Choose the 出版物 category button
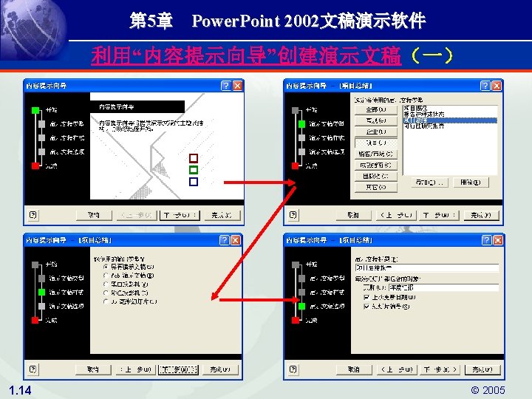 pyautogui.click(x=376, y=176)
